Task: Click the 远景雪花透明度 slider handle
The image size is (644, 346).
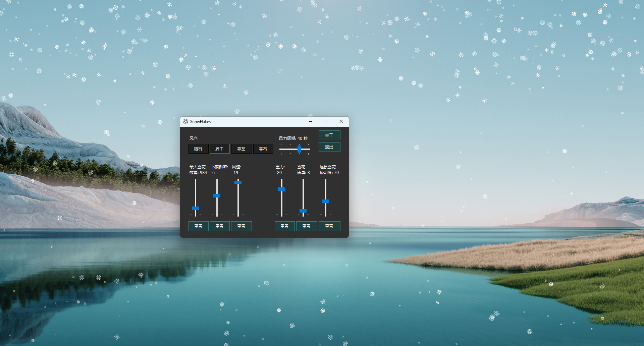Action: coord(326,201)
